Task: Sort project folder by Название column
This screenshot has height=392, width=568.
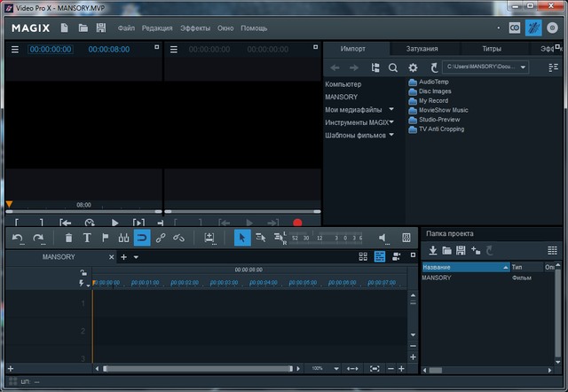Action: point(466,267)
